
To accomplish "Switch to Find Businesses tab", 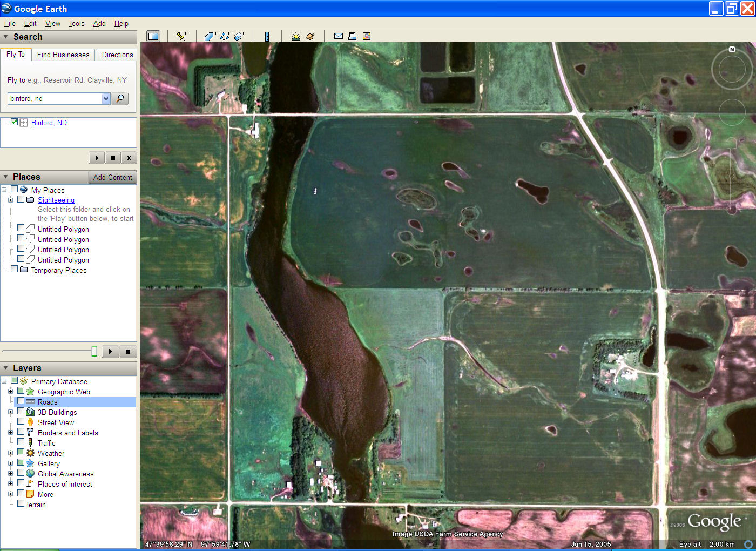I will click(63, 55).
